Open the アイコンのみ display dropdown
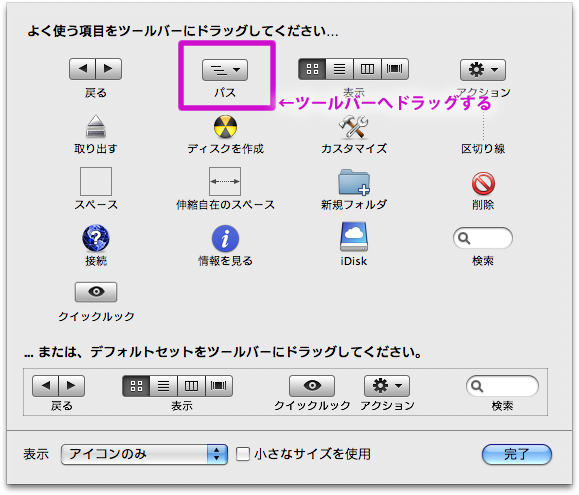The height and width of the screenshot is (495, 579). 144,454
